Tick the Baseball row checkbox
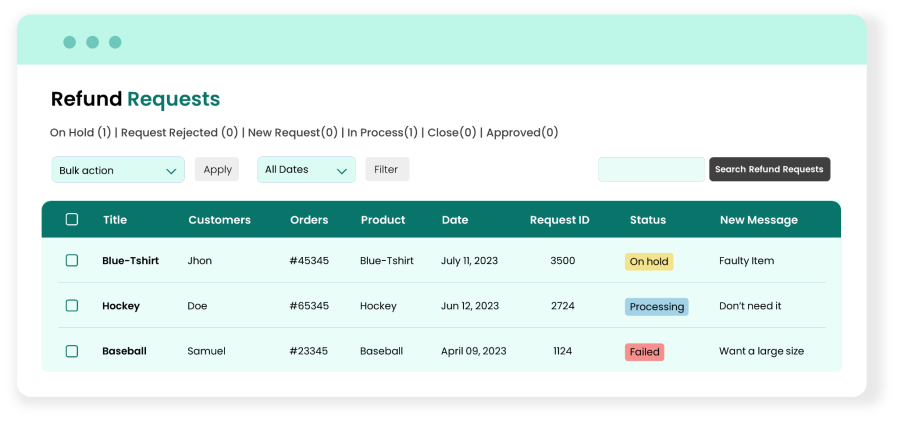The width and height of the screenshot is (898, 421). (72, 351)
